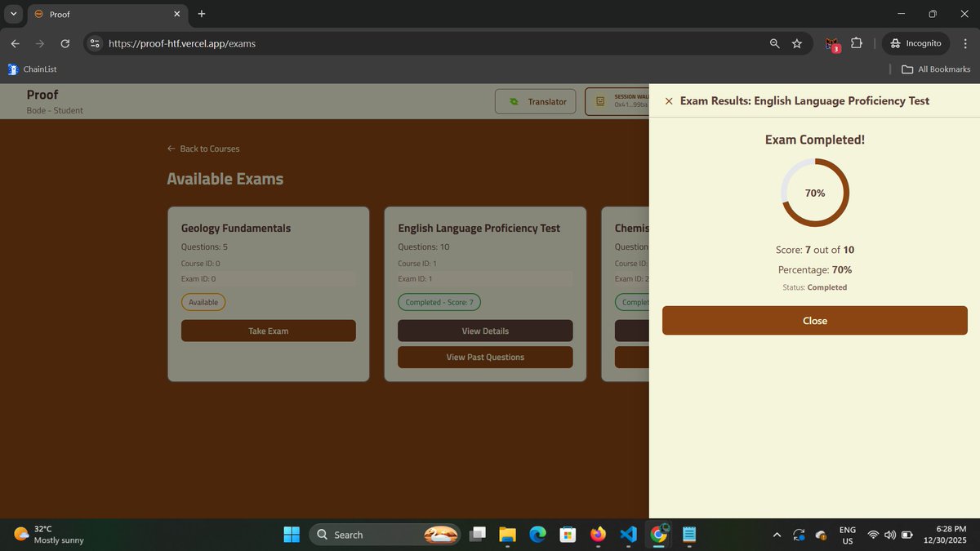This screenshot has height=551, width=980.
Task: Open the ChainList bookmark
Action: coord(32,69)
